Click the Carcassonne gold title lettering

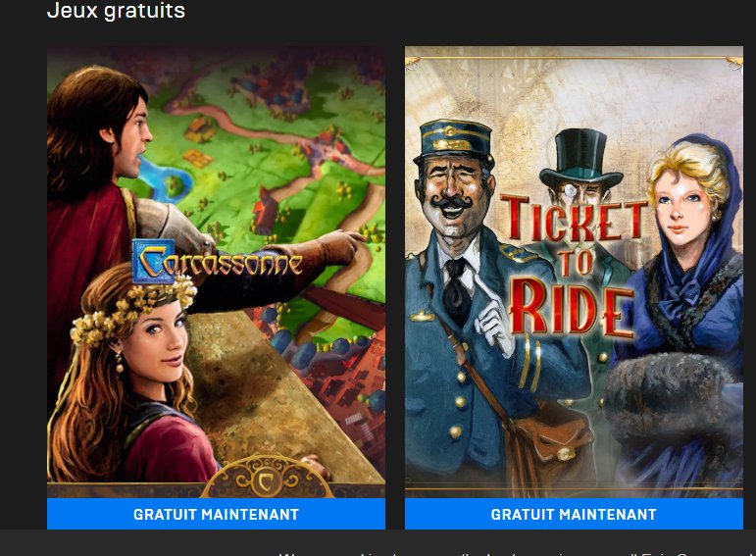pyautogui.click(x=217, y=262)
